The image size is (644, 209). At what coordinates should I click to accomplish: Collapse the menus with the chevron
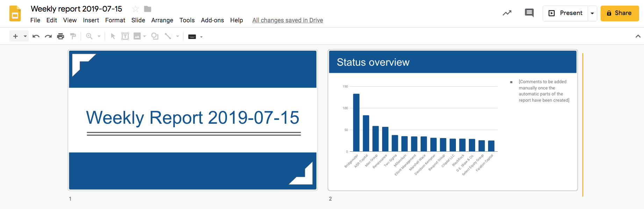point(638,36)
